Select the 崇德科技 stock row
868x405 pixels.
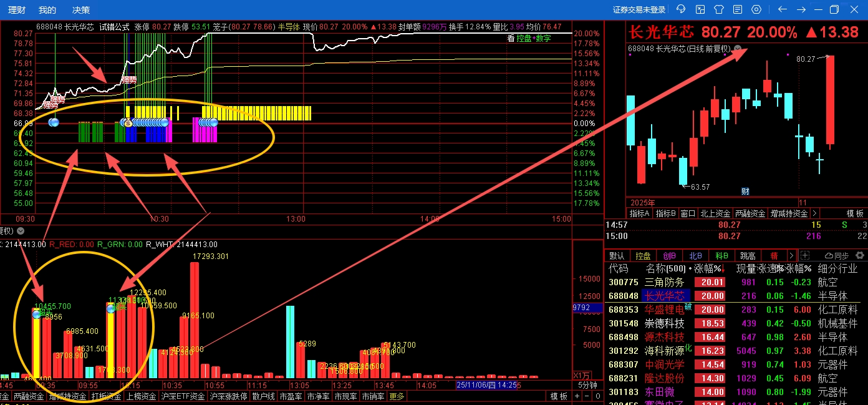click(x=736, y=323)
